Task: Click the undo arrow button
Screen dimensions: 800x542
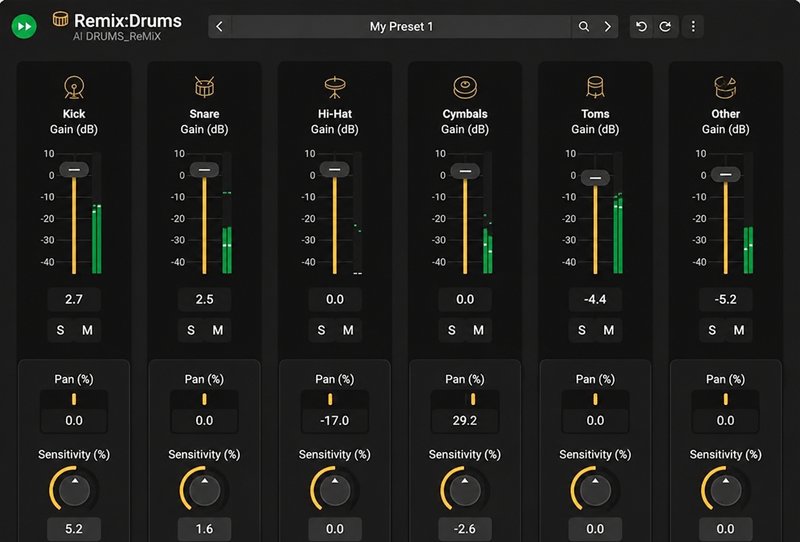Action: pos(641,27)
